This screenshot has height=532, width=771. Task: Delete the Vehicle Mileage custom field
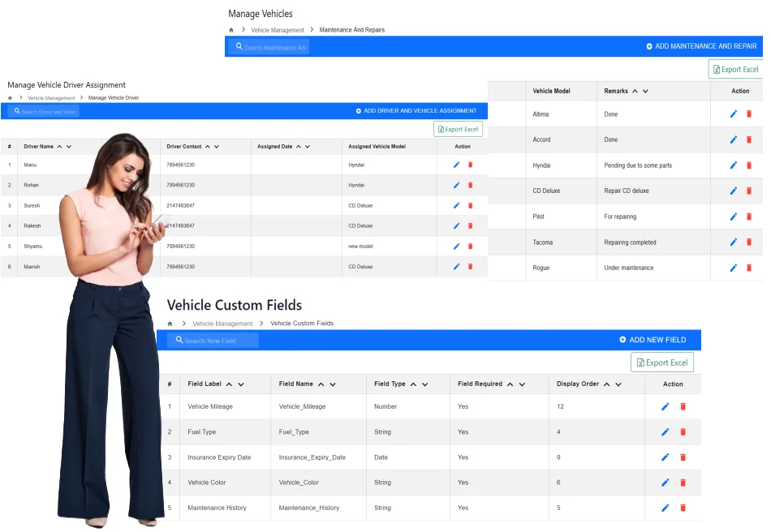point(683,406)
